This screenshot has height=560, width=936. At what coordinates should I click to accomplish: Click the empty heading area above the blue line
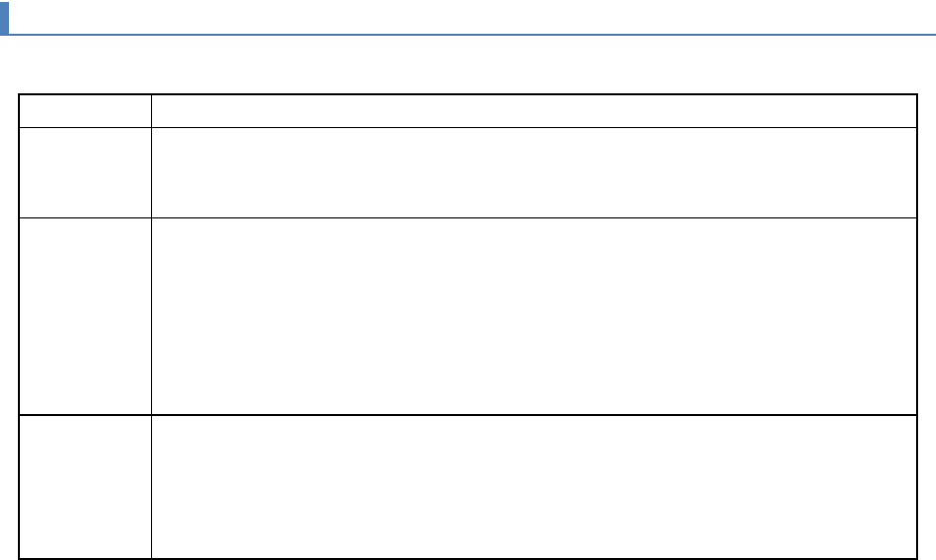pyautogui.click(x=467, y=17)
